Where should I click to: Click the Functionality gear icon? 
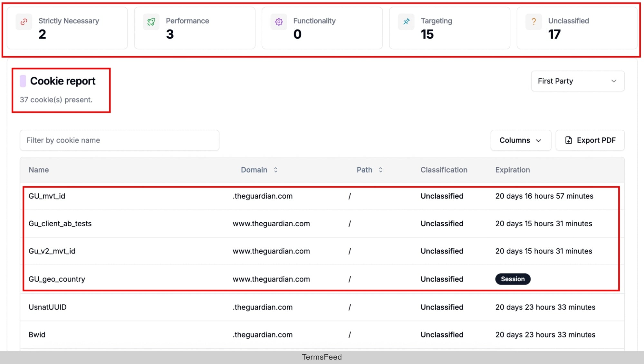279,22
